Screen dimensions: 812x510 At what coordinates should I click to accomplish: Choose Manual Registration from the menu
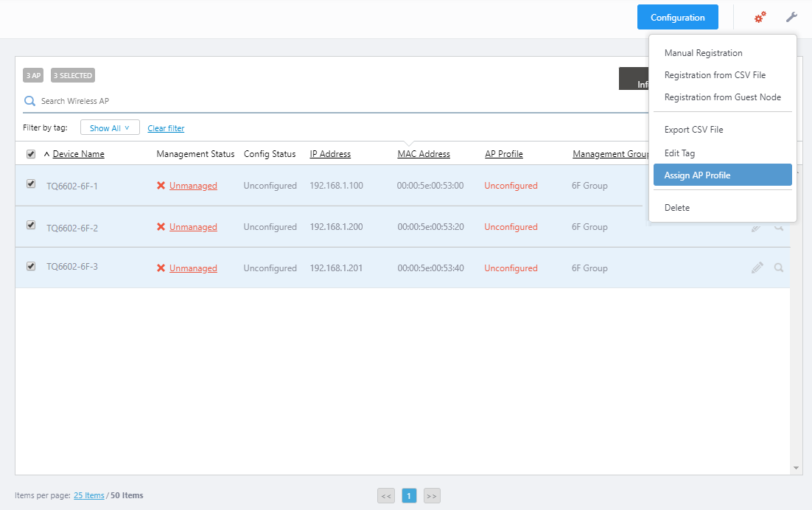pos(703,53)
